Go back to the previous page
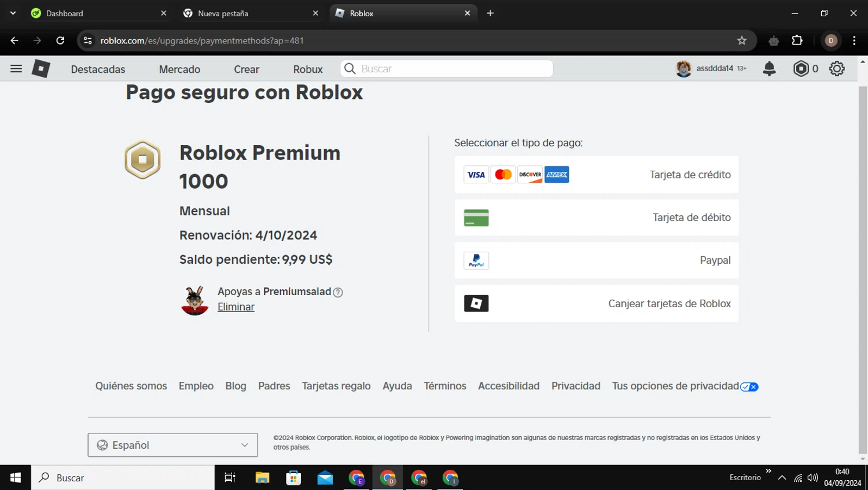868x490 pixels. (x=14, y=40)
